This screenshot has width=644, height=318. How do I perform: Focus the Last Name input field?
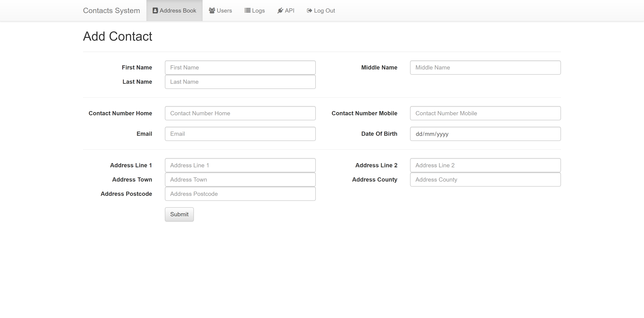pyautogui.click(x=240, y=82)
